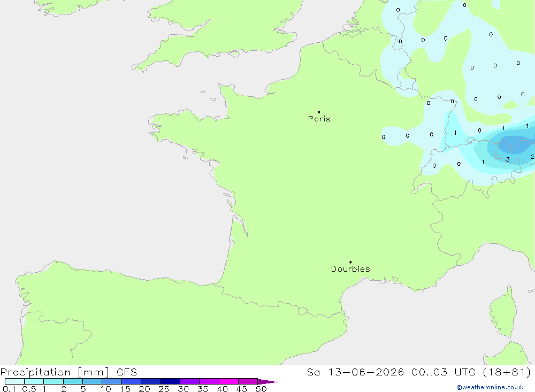
Task: Click the Dourbies location dot marker
Action: click(350, 262)
